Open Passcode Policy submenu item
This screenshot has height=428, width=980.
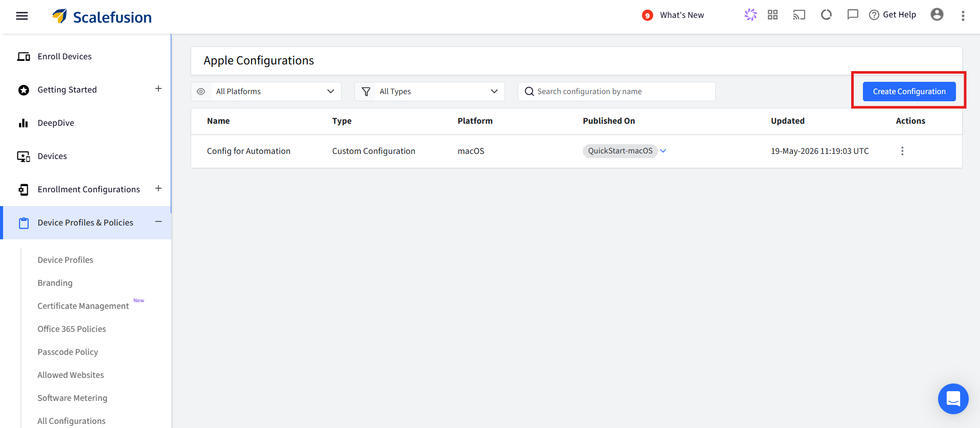(67, 352)
